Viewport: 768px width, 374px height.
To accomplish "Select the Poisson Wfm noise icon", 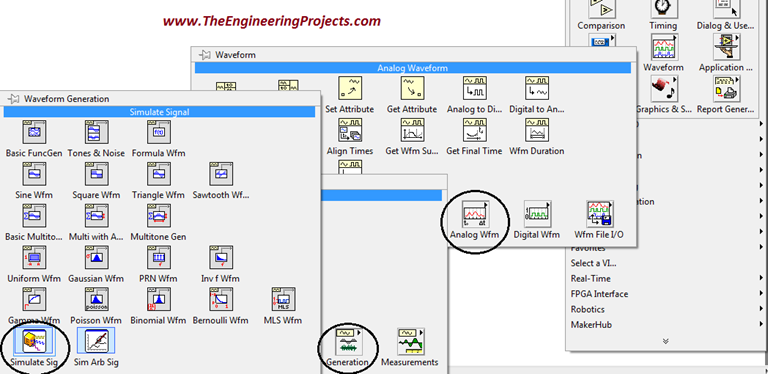I will [x=96, y=299].
